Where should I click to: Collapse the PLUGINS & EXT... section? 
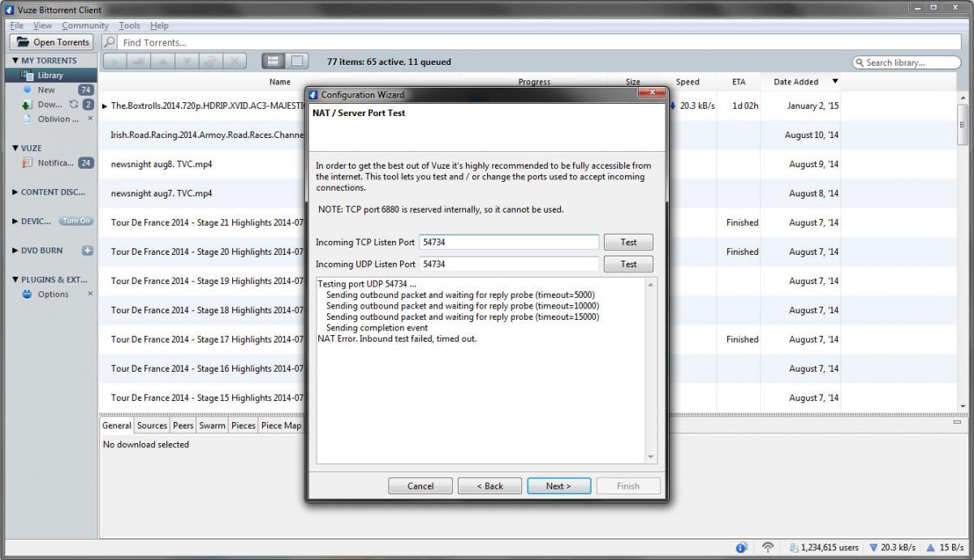pos(15,280)
